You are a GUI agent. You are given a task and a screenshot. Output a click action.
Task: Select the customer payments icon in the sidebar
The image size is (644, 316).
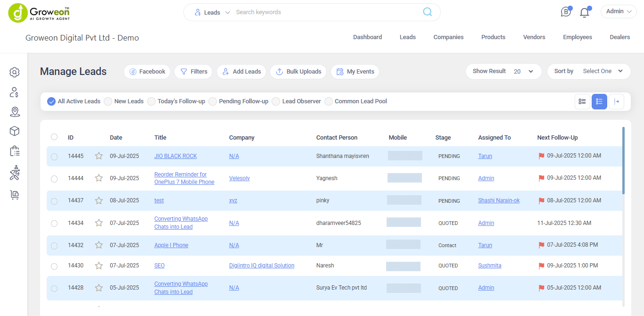click(14, 92)
